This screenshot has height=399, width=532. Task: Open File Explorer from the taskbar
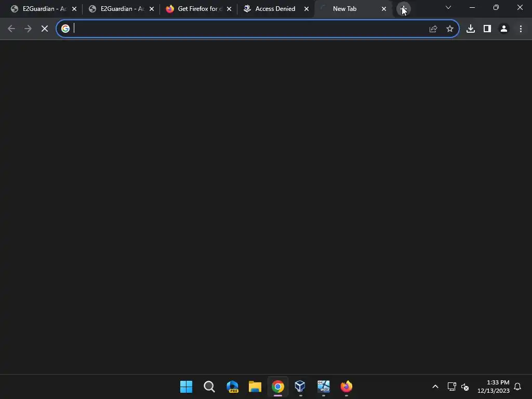tap(255, 387)
